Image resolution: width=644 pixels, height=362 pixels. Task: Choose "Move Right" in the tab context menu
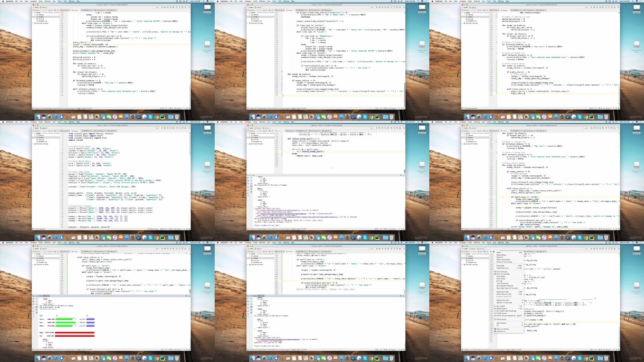(509, 276)
